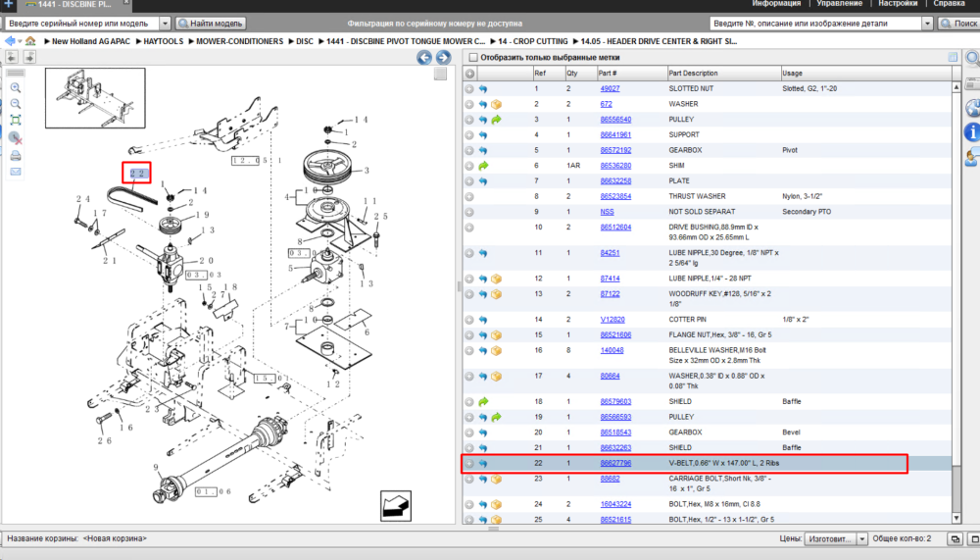Zoom in on the parts diagram

tap(16, 88)
